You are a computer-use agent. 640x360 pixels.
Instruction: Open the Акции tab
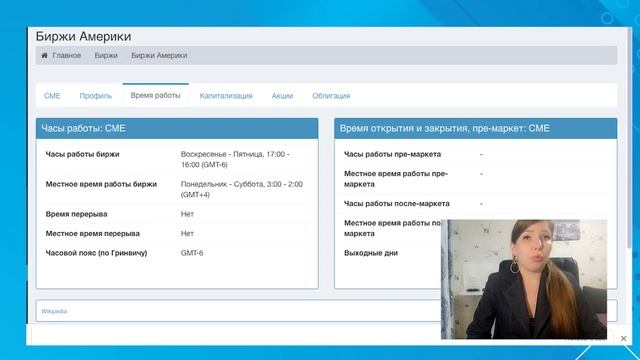coord(282,96)
